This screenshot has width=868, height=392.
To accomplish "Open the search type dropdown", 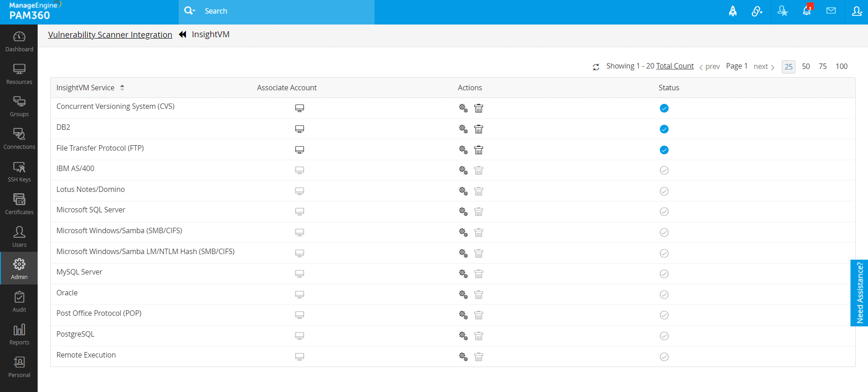I will click(x=190, y=10).
